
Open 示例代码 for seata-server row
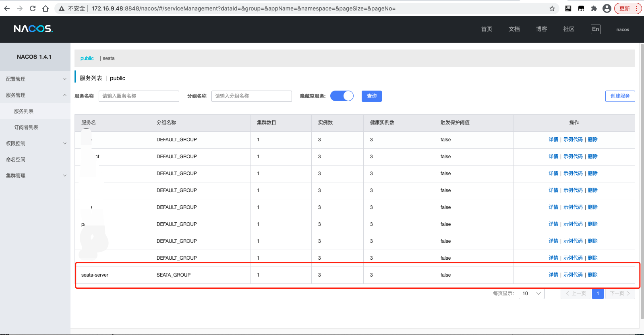573,275
